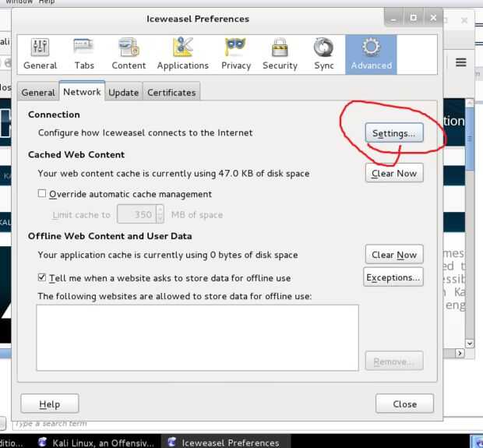Click Offline Web Content and User Data heading
The height and width of the screenshot is (448, 483).
pyautogui.click(x=110, y=236)
